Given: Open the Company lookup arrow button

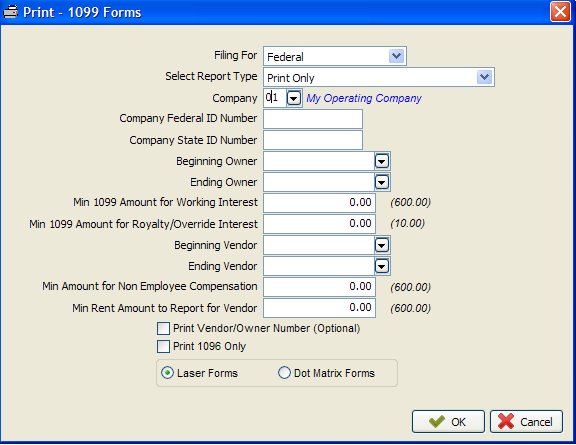Looking at the screenshot, I should click(x=294, y=98).
